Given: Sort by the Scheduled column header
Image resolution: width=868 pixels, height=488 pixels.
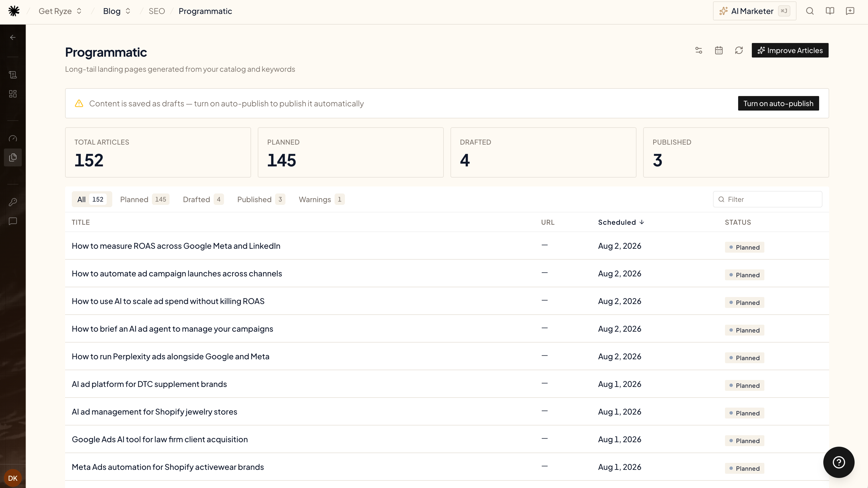Looking at the screenshot, I should [x=621, y=222].
